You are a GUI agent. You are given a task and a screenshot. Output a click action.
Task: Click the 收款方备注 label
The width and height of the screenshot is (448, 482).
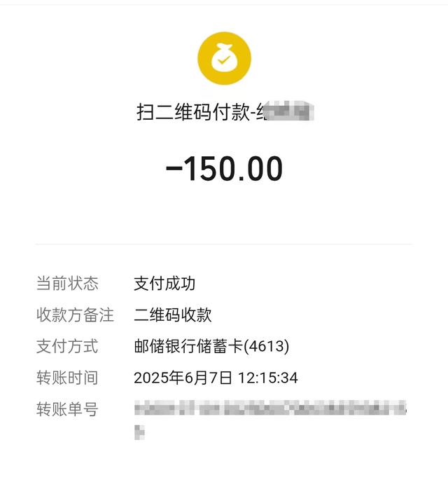75,315
